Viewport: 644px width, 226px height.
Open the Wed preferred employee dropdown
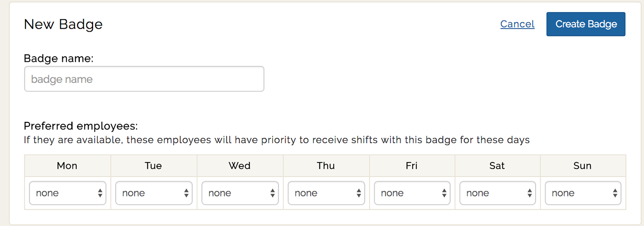pos(240,193)
